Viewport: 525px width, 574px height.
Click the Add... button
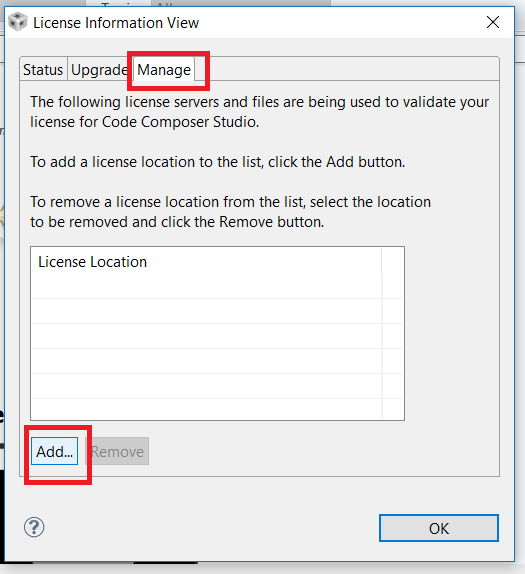54,451
